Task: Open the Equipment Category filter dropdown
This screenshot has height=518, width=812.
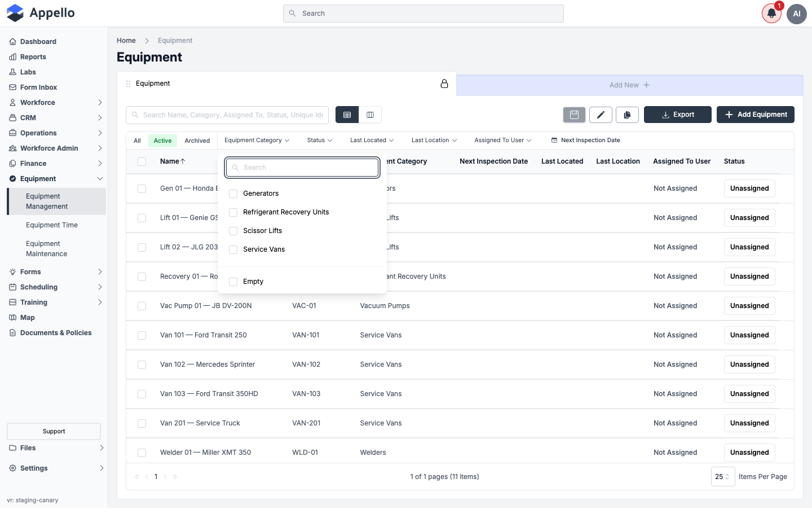Action: click(x=257, y=141)
